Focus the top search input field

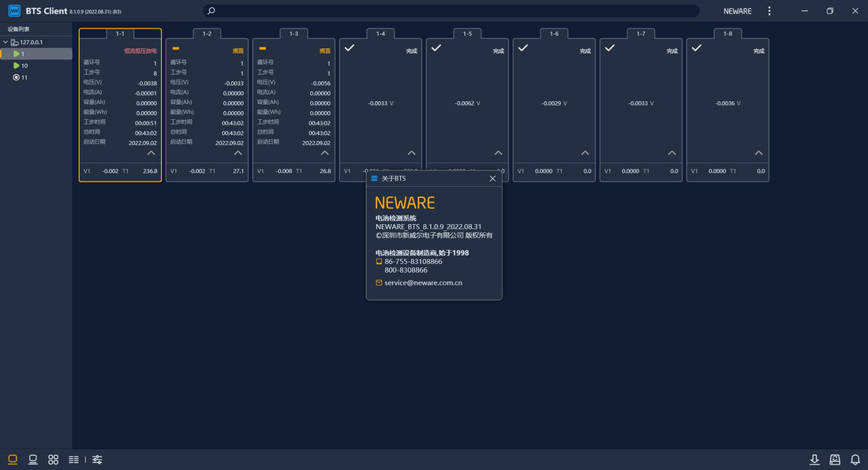click(451, 10)
